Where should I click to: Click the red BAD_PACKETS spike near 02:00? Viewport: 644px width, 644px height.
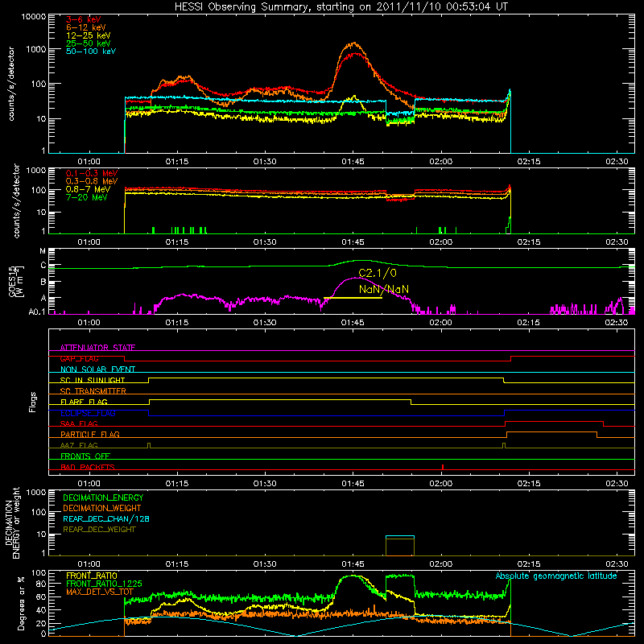[x=442, y=467]
